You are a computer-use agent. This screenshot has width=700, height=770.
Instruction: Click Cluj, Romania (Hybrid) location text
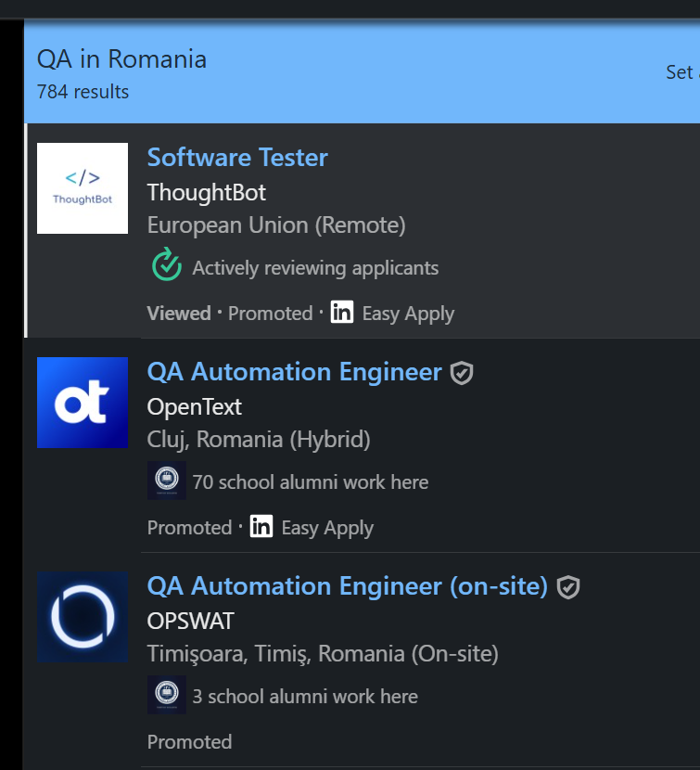pos(259,440)
